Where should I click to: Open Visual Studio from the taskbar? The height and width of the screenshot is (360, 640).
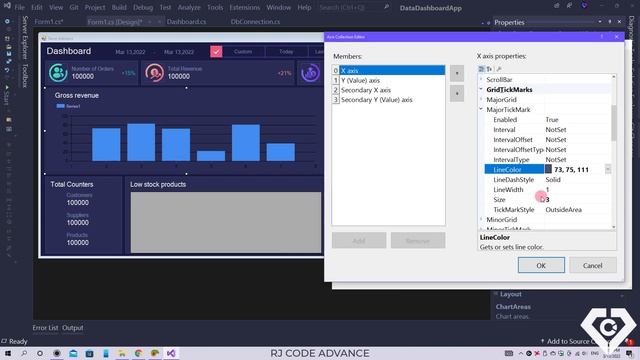[171, 353]
